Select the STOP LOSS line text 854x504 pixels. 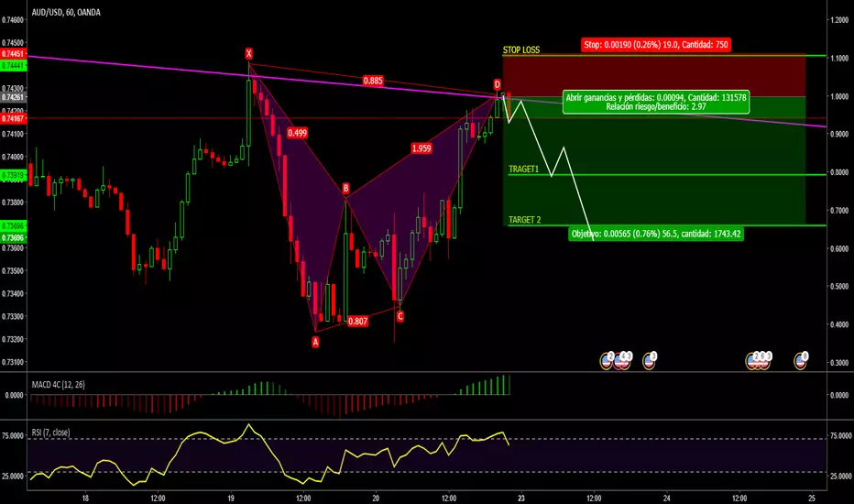[x=521, y=50]
